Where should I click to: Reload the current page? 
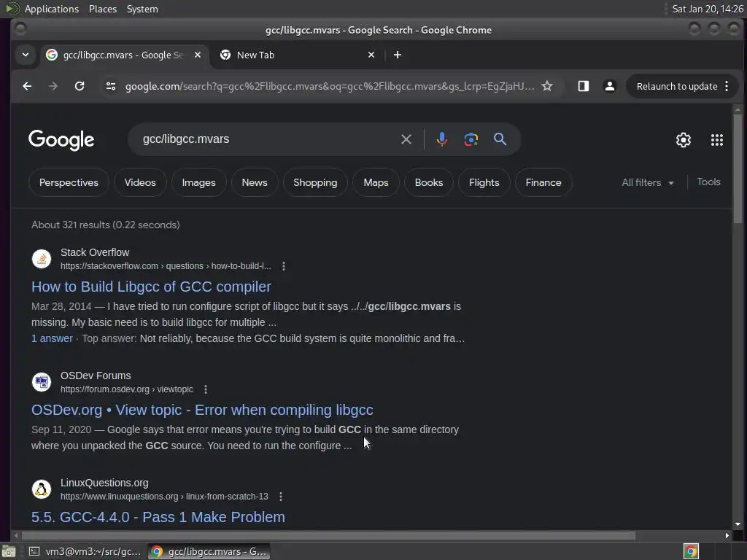coord(80,86)
